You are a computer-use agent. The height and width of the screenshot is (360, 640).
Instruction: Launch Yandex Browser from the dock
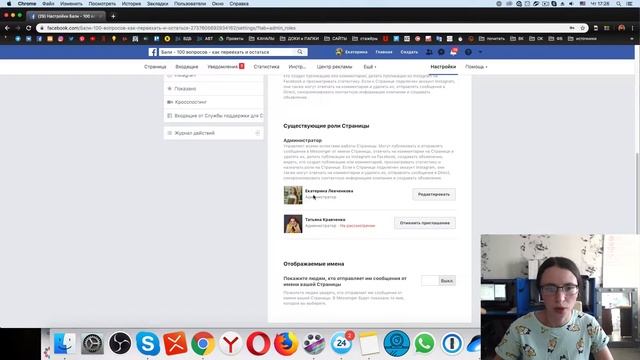(x=231, y=343)
